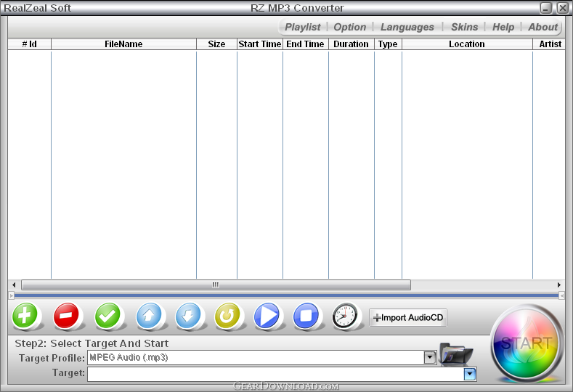Move item up with blue arrow icon
The image size is (573, 392).
(x=150, y=317)
